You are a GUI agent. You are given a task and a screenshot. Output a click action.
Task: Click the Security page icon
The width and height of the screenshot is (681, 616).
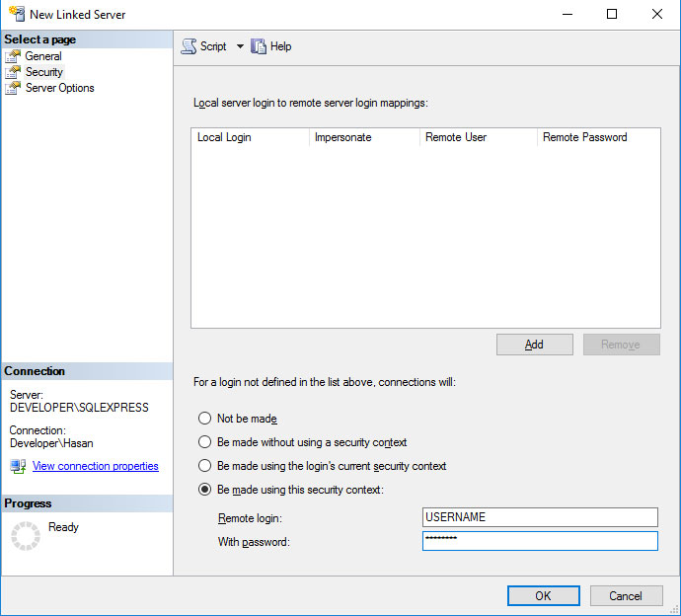pyautogui.click(x=13, y=72)
